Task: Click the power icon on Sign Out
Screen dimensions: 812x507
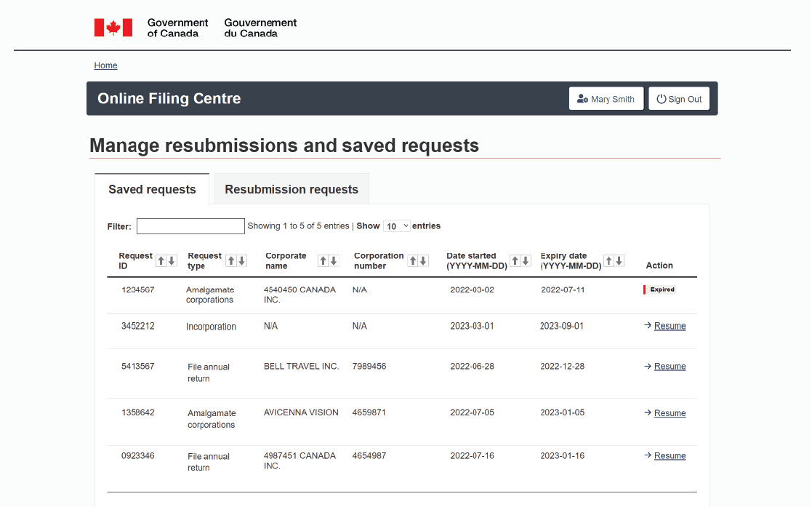Action: coord(662,98)
